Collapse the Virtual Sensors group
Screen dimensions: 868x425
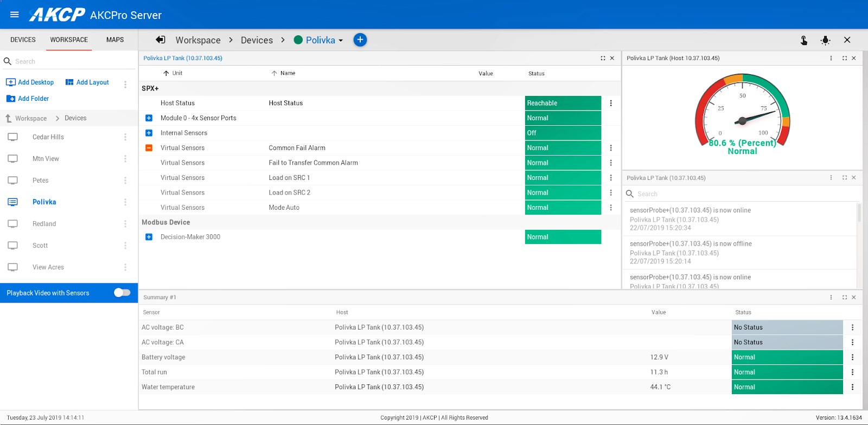point(149,148)
